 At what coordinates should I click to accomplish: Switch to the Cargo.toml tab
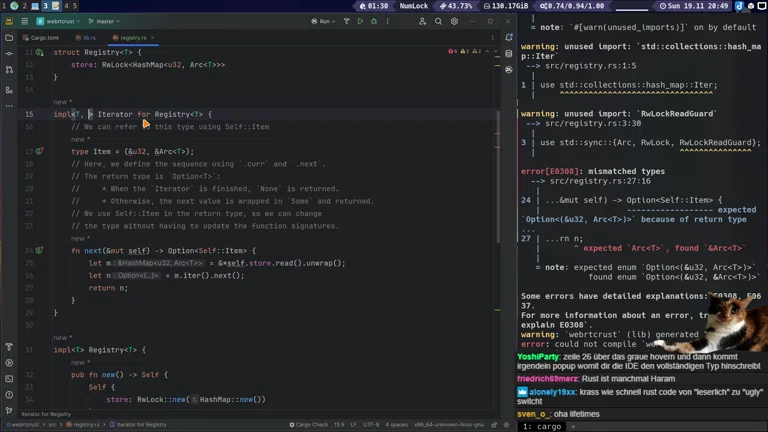tap(44, 38)
